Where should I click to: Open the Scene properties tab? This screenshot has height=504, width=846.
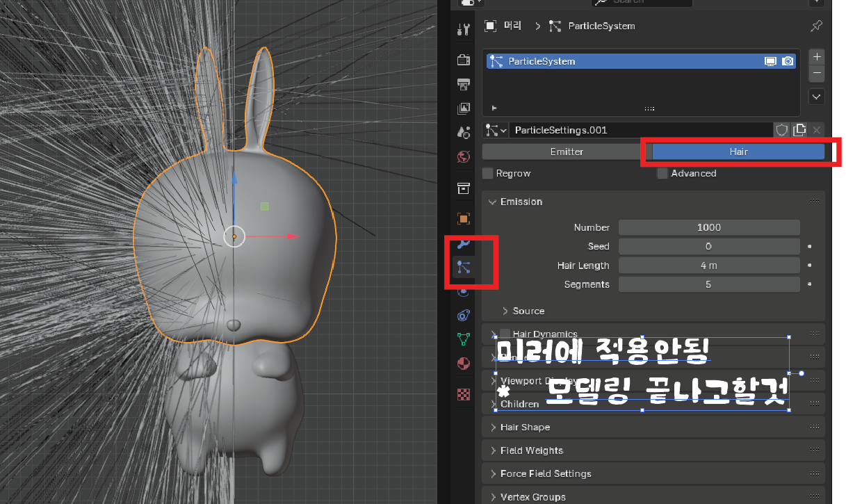pyautogui.click(x=464, y=132)
